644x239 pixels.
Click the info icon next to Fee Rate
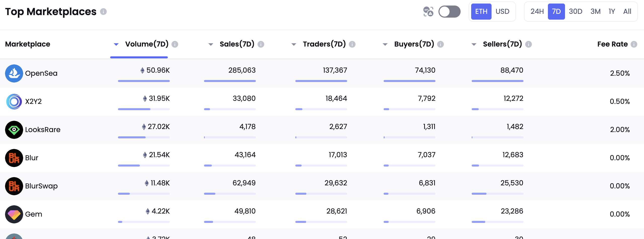634,44
